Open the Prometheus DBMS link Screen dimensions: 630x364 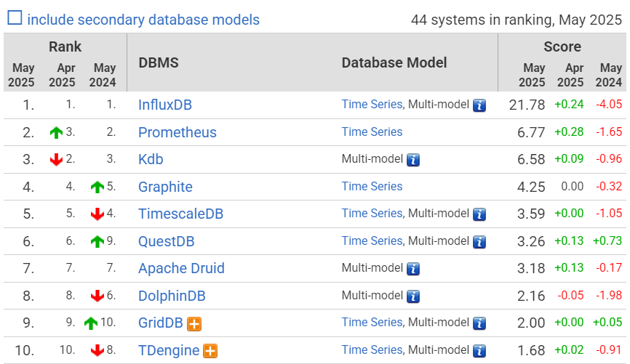click(x=178, y=132)
